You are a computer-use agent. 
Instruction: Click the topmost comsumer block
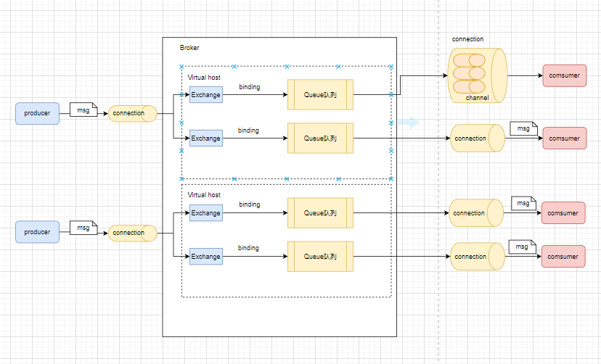pyautogui.click(x=564, y=75)
